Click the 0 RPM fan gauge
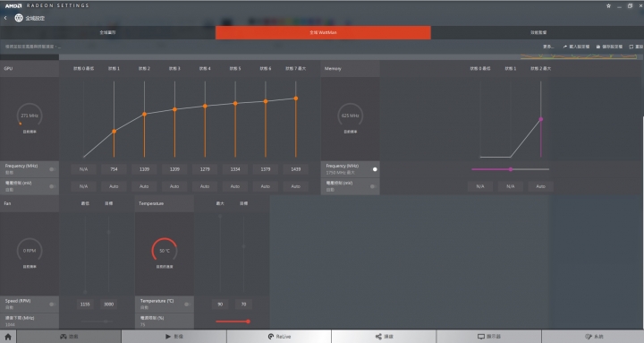The image size is (644, 343). [x=30, y=250]
